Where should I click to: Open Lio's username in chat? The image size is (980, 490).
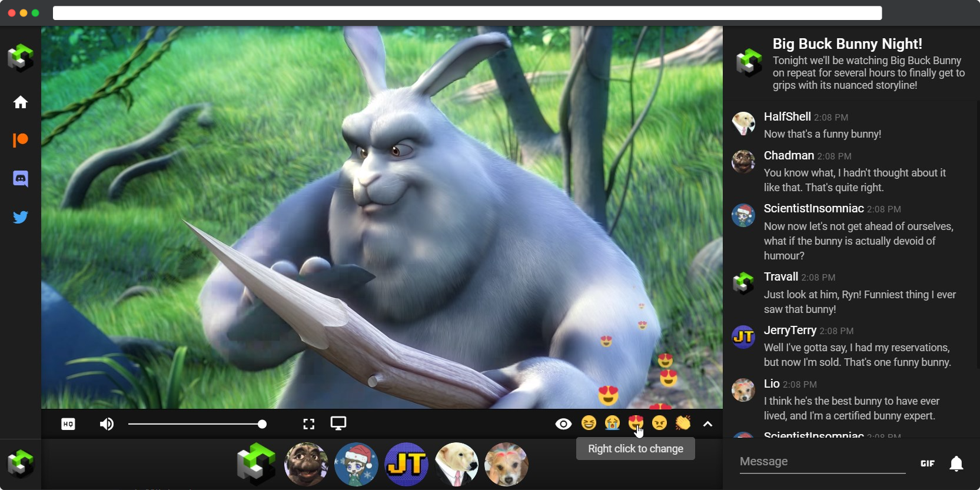tap(772, 384)
